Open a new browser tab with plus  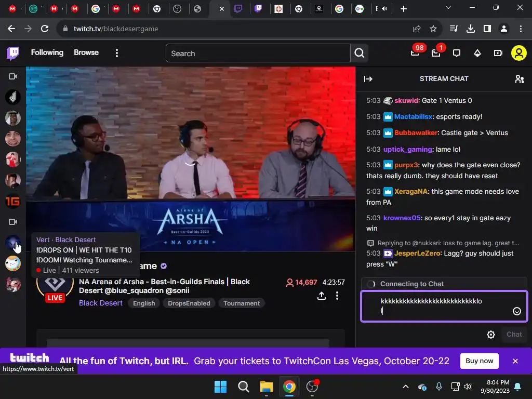(403, 9)
